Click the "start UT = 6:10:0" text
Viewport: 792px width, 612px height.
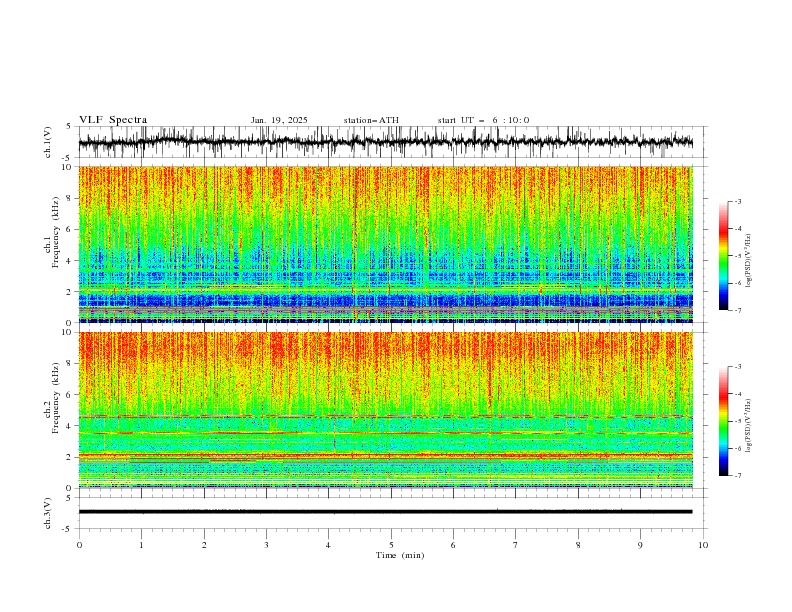[483, 120]
